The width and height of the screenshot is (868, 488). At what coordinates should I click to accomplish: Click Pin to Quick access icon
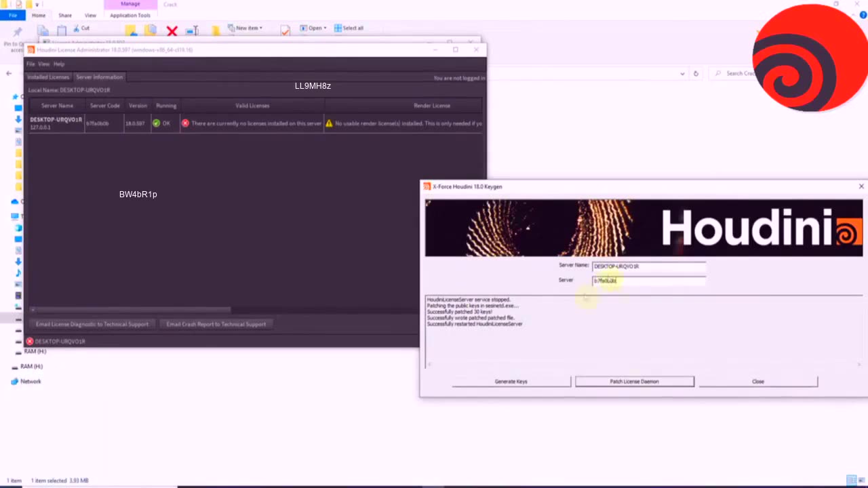pos(18,32)
